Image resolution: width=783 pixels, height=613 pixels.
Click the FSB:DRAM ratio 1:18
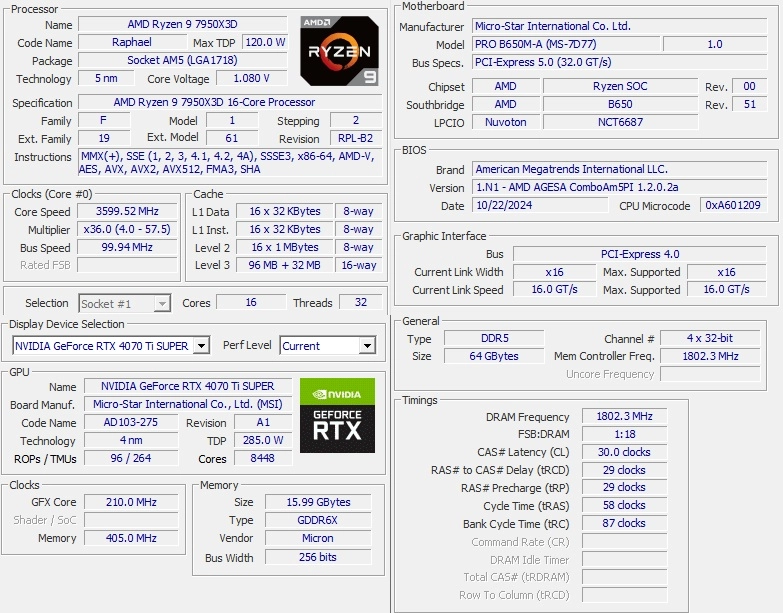tap(624, 434)
